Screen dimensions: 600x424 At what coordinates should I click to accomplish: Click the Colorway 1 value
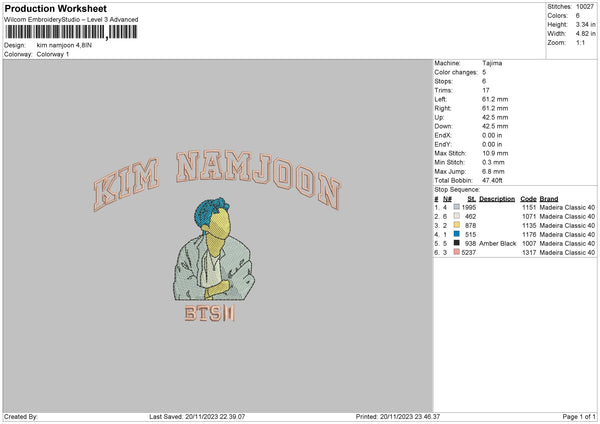pos(53,54)
